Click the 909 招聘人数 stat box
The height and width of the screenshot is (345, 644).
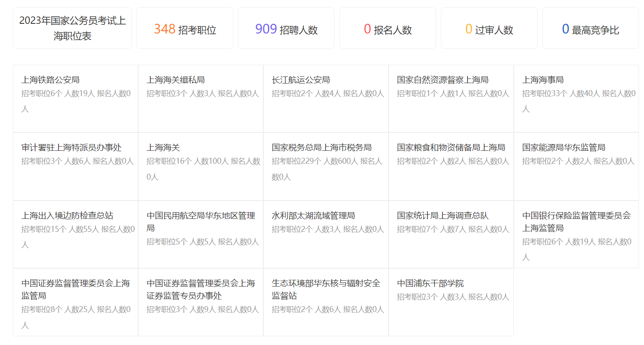[x=286, y=28]
